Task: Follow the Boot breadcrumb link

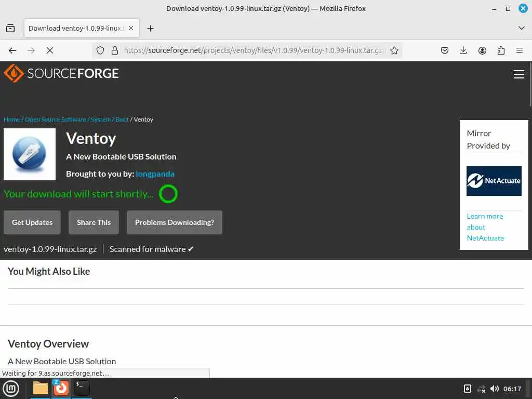Action: point(122,119)
